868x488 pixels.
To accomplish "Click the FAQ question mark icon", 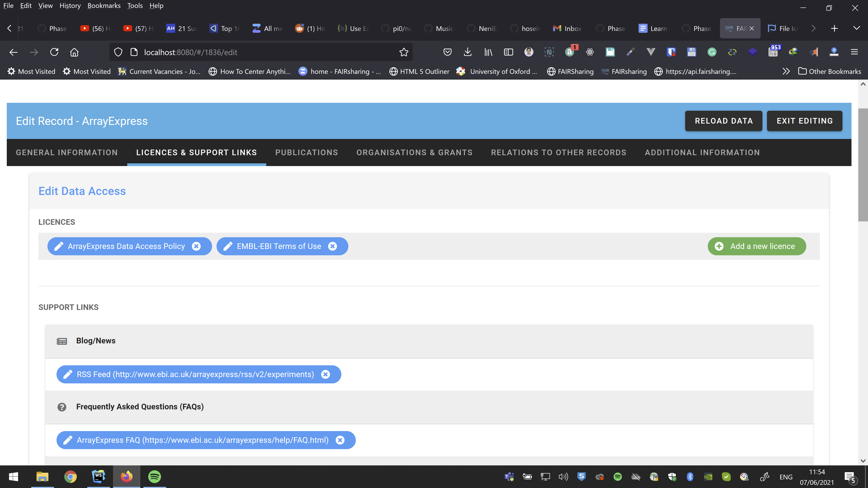I will [x=62, y=407].
